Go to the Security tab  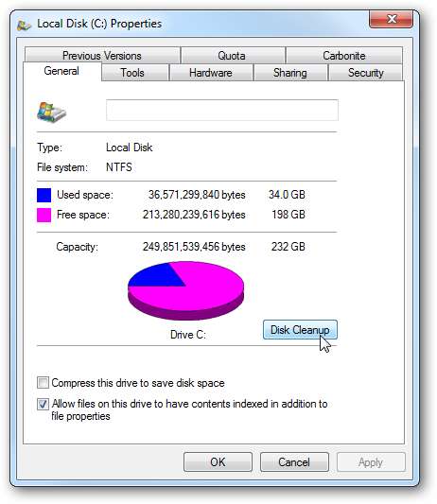(365, 73)
